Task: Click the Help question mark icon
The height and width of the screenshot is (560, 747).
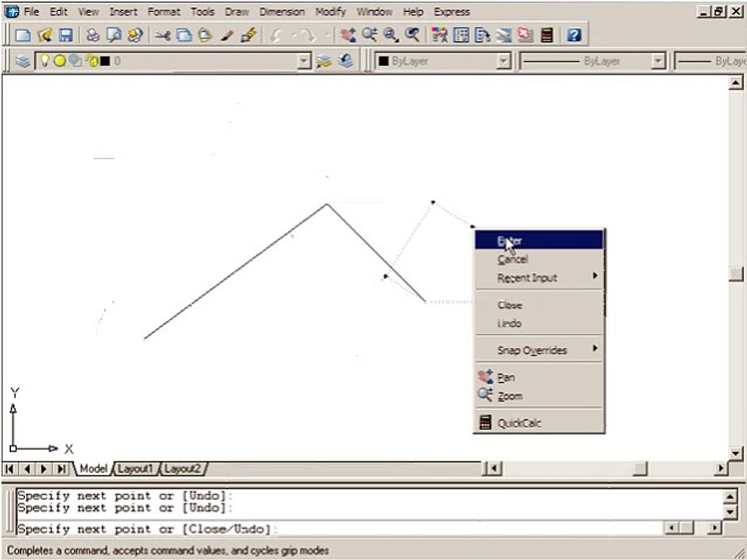Action: 574,35
